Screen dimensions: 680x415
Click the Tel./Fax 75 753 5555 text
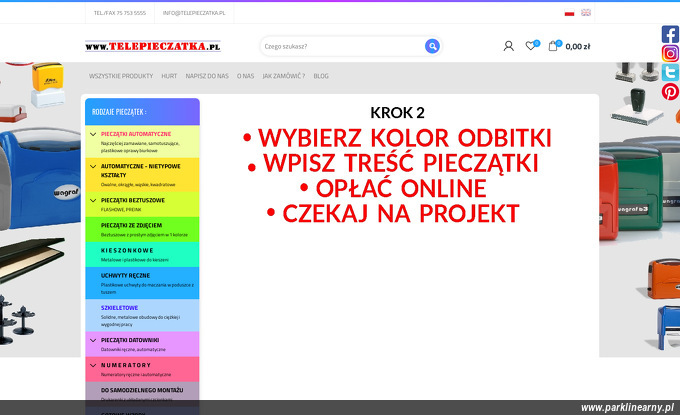coord(120,13)
